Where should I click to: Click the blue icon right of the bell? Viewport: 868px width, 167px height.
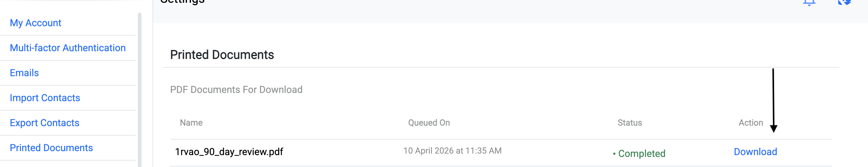click(x=845, y=2)
